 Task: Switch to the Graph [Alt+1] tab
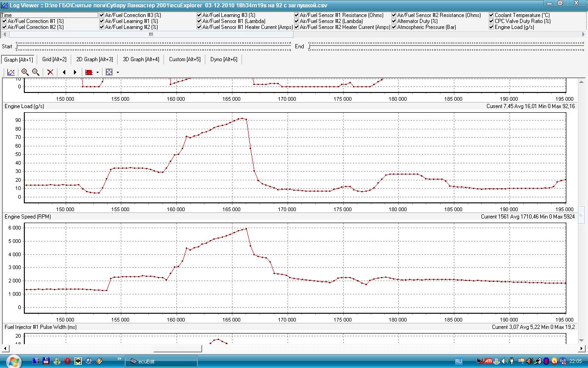[18, 59]
